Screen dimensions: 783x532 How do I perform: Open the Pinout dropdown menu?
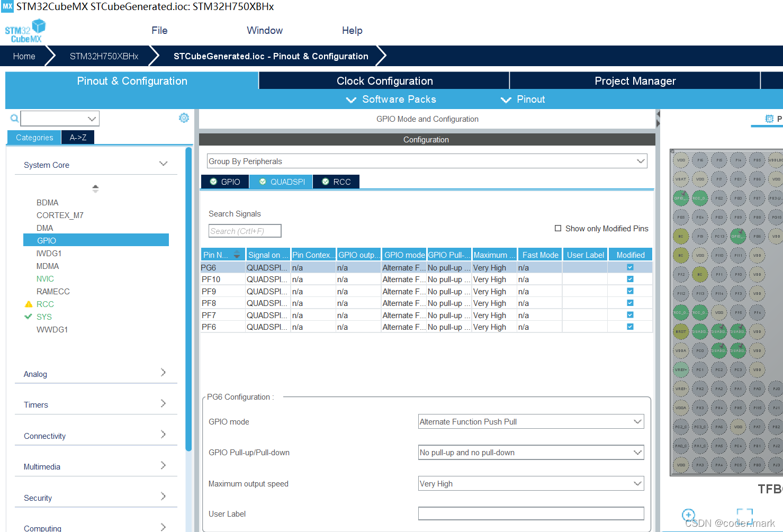tap(523, 100)
